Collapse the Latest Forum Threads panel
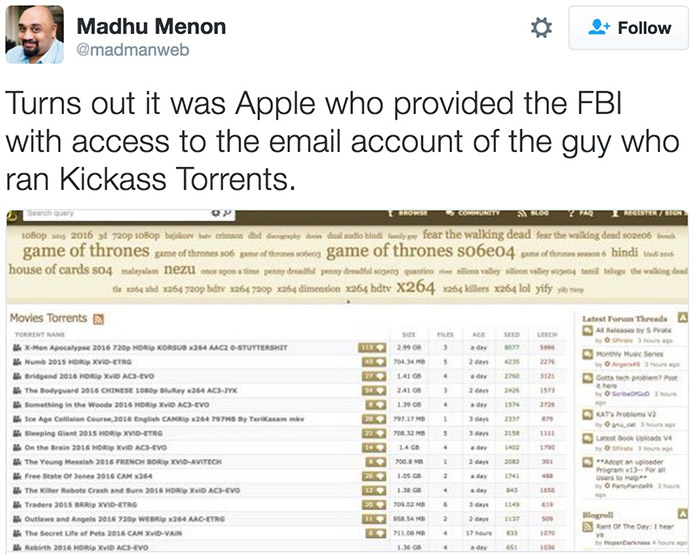Image resolution: width=700 pixels, height=555 pixels. pos(682,317)
